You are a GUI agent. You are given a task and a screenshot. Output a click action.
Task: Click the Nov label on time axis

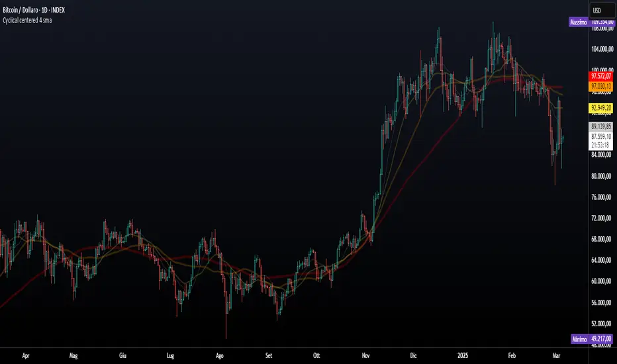(365, 356)
